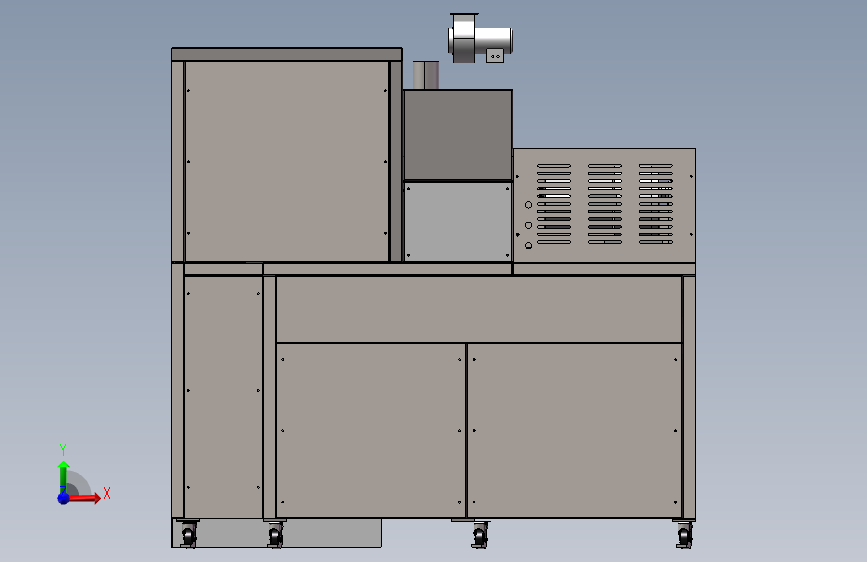Click the red X axis arrow of the triad
This screenshot has width=867, height=562.
tap(84, 498)
